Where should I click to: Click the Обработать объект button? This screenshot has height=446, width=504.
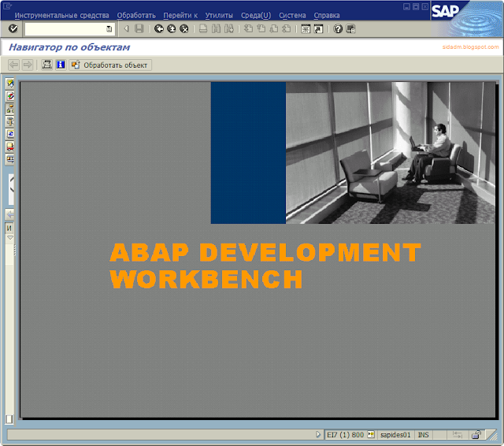coord(110,65)
